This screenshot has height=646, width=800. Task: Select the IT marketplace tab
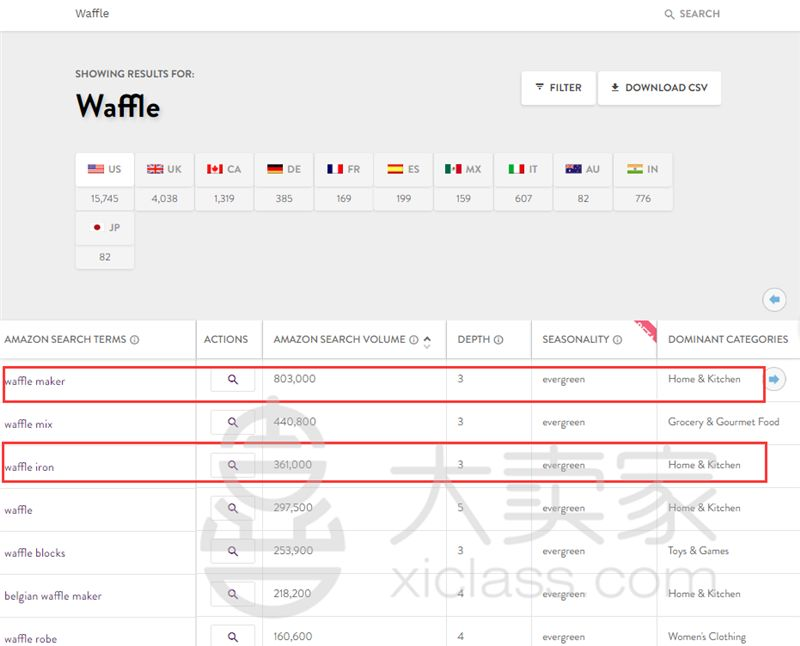523,169
